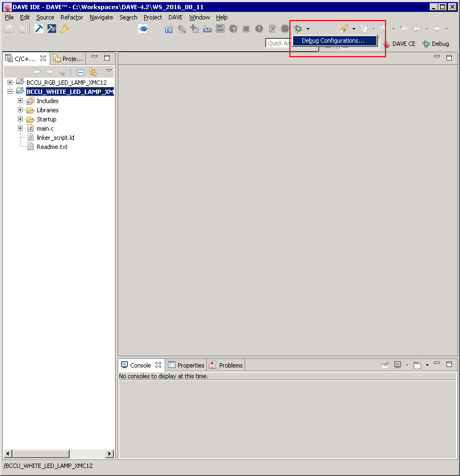Switch to the Debug perspective
Viewport: 460px width, 476px height.
click(x=436, y=44)
